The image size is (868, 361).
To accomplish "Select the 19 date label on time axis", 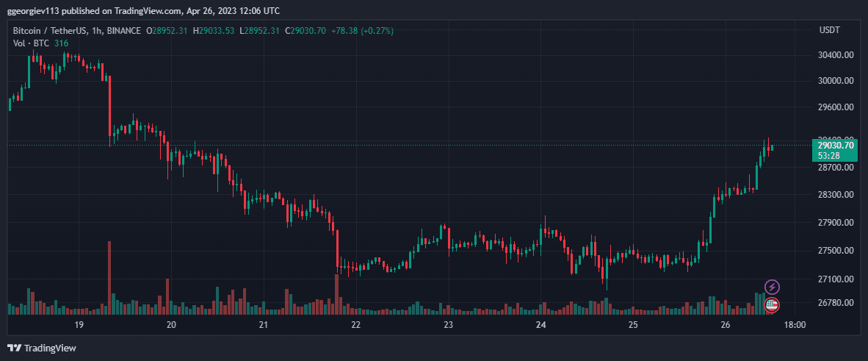I will (x=78, y=324).
